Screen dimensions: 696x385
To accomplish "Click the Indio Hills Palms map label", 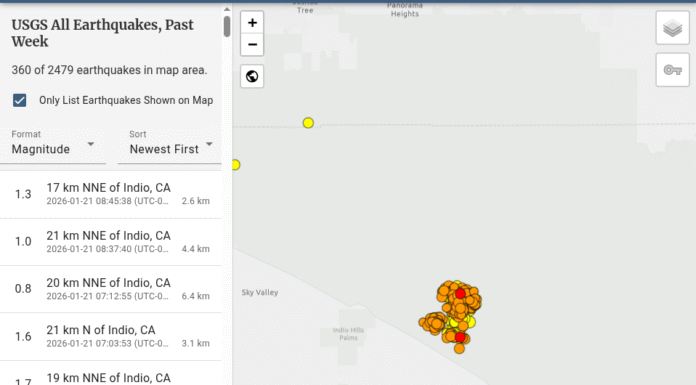I will pos(348,334).
